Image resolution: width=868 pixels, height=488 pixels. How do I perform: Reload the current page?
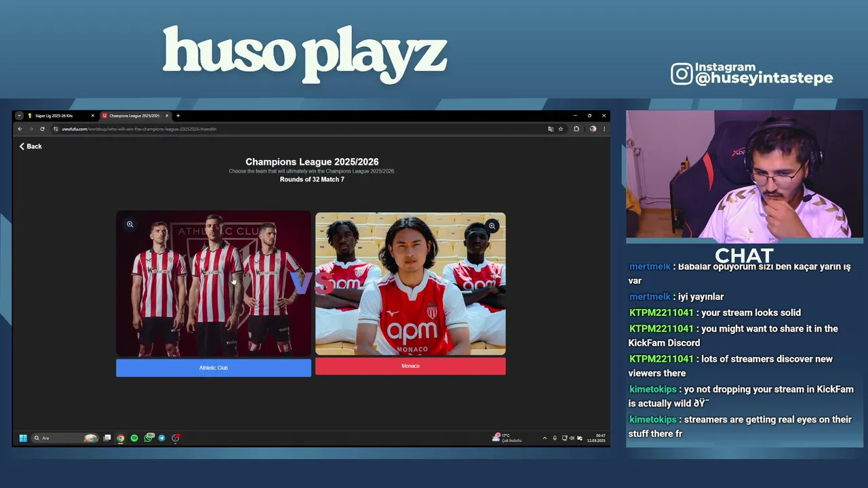[42, 129]
